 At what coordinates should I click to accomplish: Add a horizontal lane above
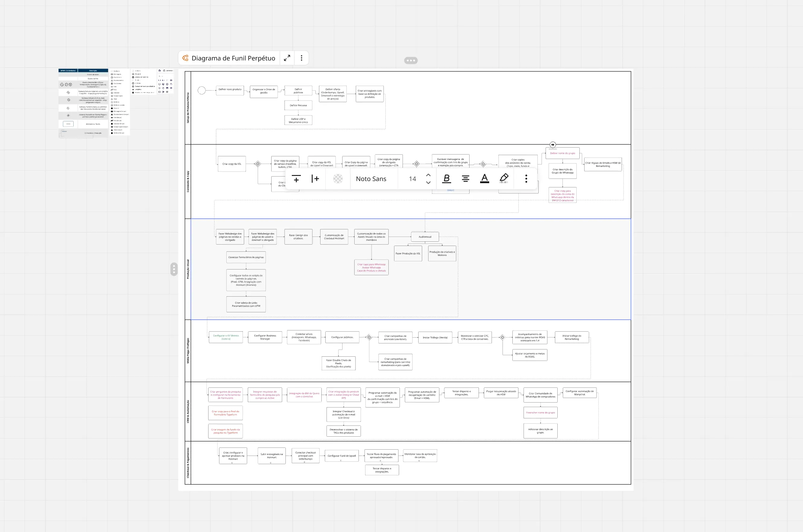click(296, 179)
